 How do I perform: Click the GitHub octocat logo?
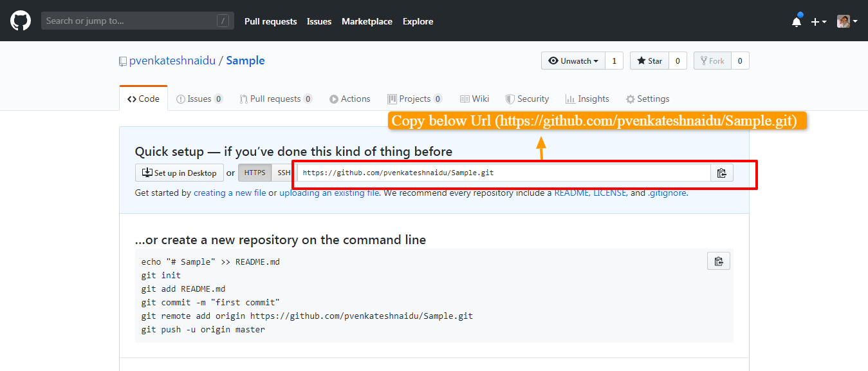[x=20, y=20]
